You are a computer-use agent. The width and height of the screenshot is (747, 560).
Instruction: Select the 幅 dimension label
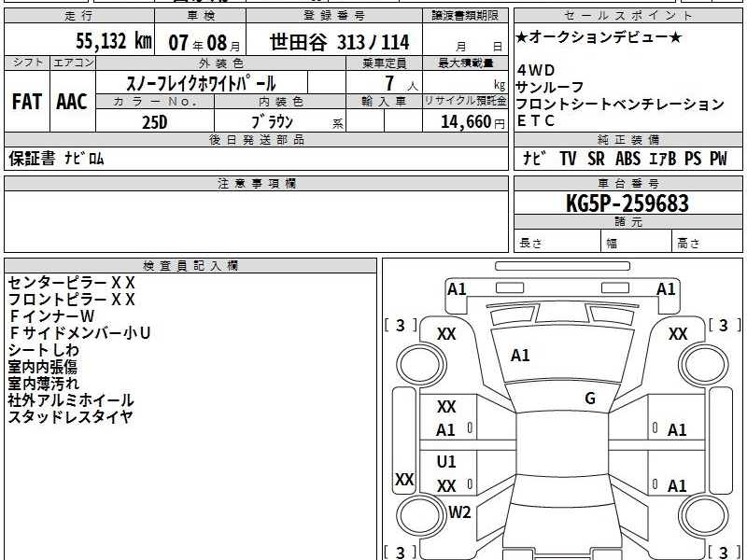point(612,244)
